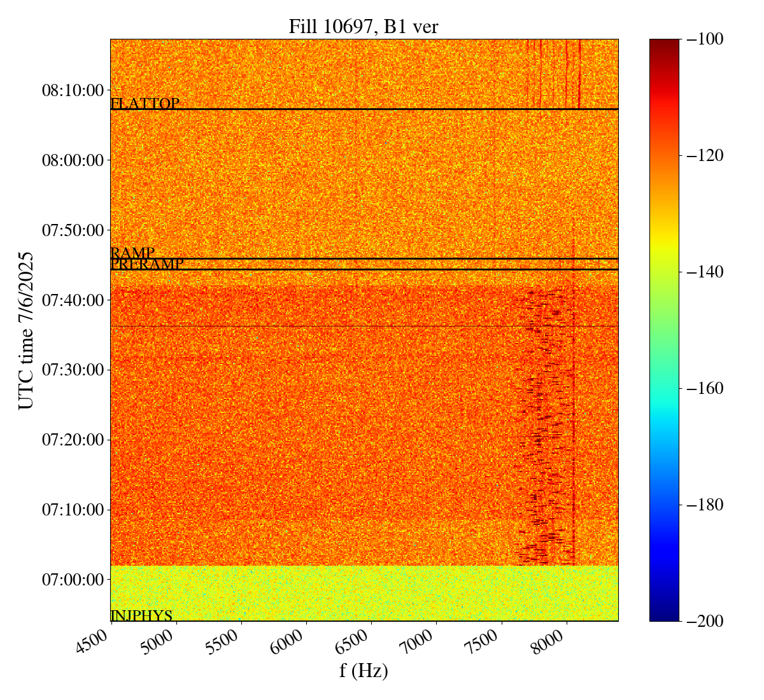Click the plot title "Fill 10697, B1 ver"
This screenshot has width=764, height=700.
(364, 26)
